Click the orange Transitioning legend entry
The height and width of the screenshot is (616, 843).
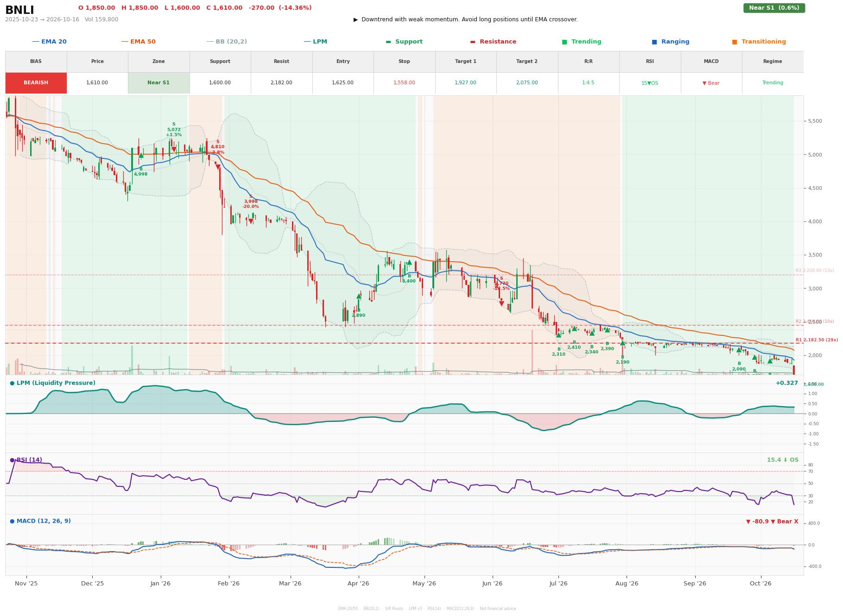(759, 42)
